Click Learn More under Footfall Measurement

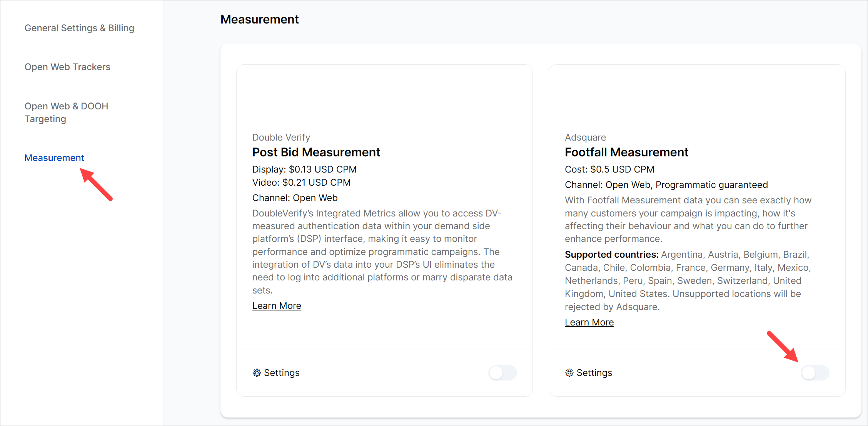pyautogui.click(x=589, y=322)
